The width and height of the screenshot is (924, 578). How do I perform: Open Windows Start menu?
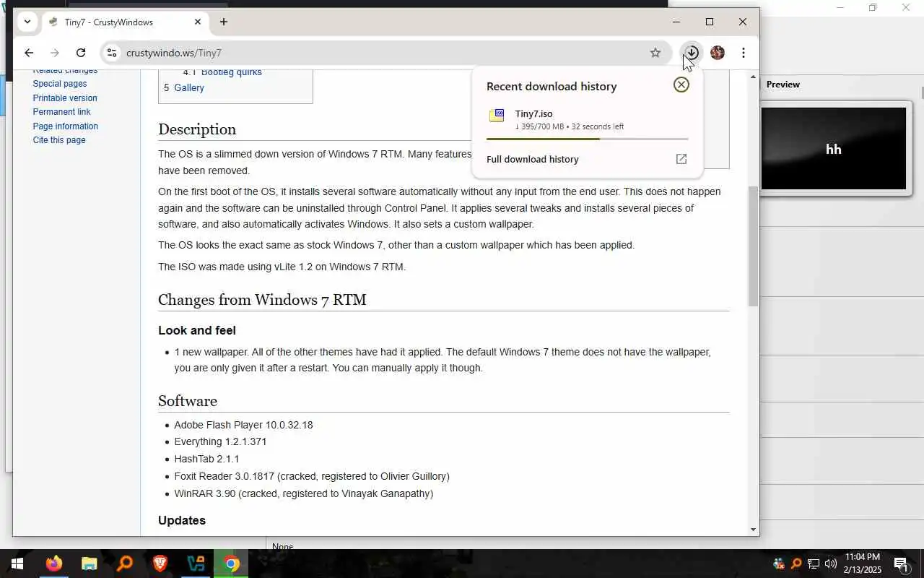[x=17, y=564]
